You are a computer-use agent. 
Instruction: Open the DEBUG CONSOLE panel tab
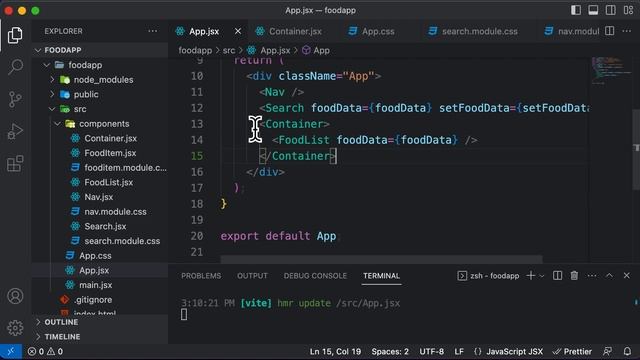(x=315, y=276)
